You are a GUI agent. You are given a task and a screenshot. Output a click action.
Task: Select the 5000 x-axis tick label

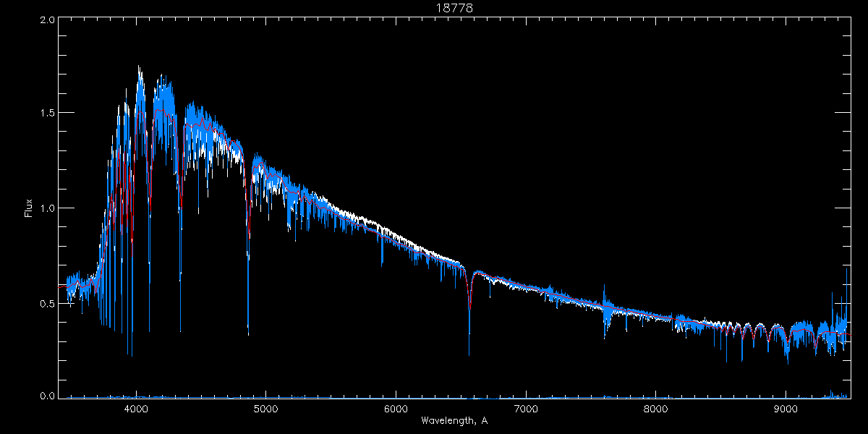pos(265,408)
